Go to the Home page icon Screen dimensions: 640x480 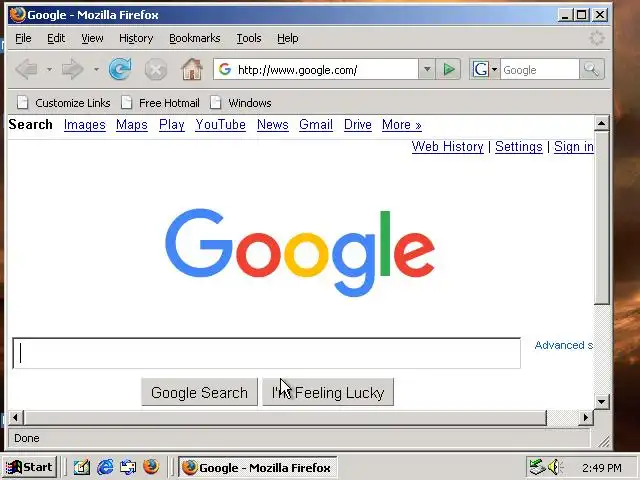click(x=192, y=69)
